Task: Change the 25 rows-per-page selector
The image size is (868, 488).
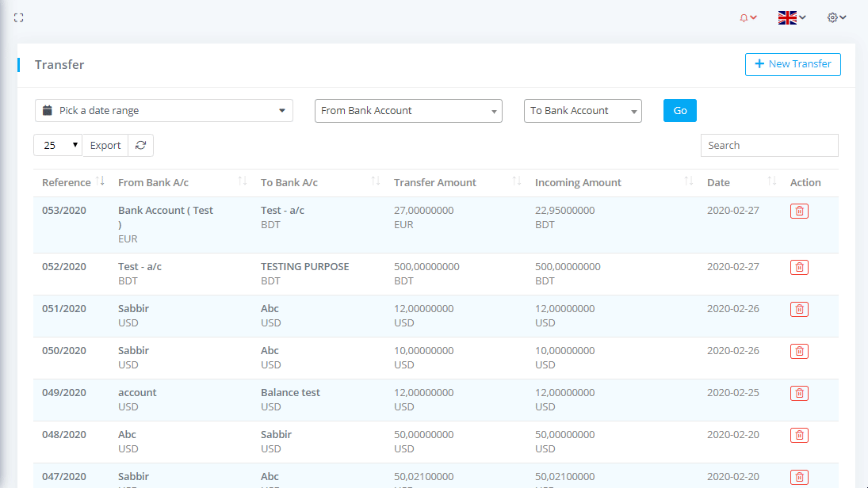Action: [58, 146]
